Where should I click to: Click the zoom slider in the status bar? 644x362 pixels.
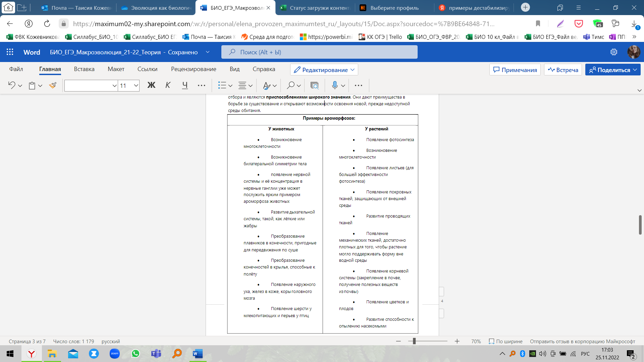[414, 341]
